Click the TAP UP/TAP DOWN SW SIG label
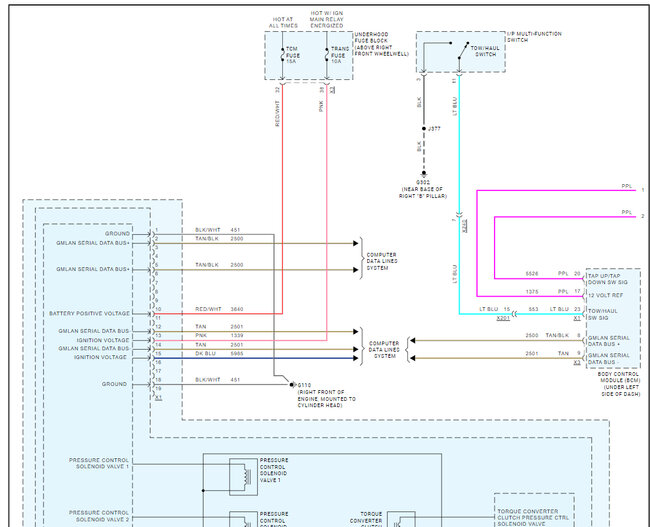The width and height of the screenshot is (650, 527). pyautogui.click(x=608, y=279)
